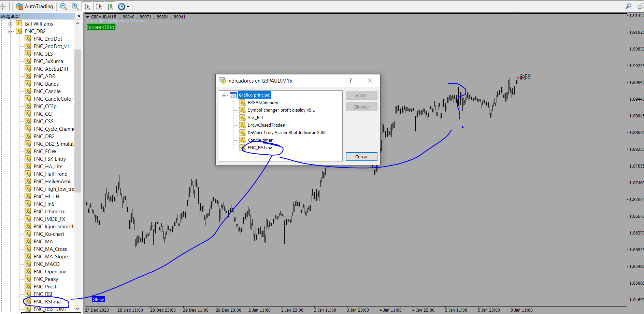Click the FNC_Candle indicator icon
This screenshot has height=314, width=644.
pos(28,91)
